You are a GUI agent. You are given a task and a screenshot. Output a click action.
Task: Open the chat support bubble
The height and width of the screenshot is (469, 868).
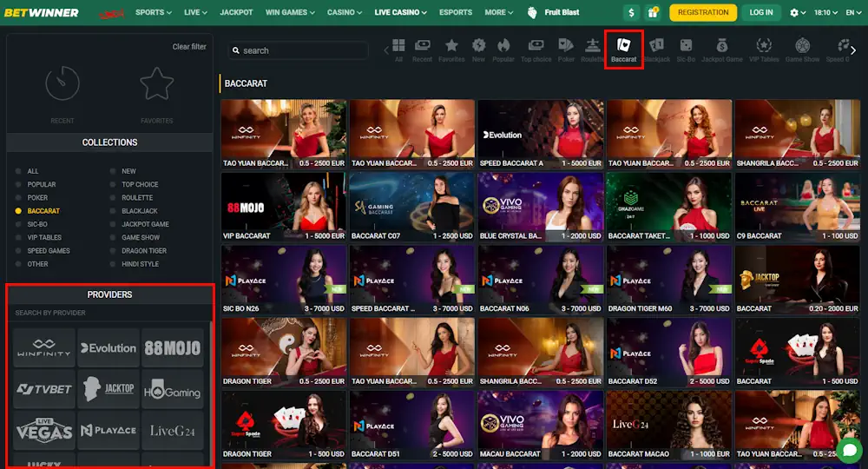click(850, 450)
